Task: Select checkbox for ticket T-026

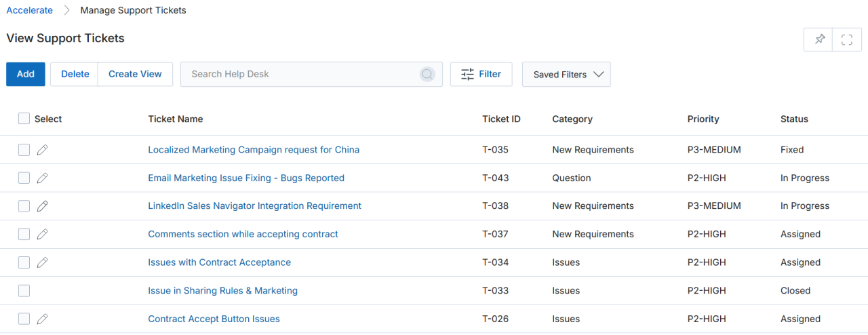Action: click(x=24, y=319)
